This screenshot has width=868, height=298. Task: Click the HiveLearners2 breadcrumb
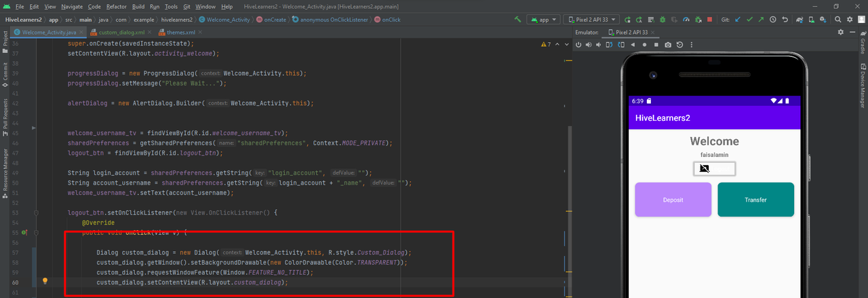(24, 20)
